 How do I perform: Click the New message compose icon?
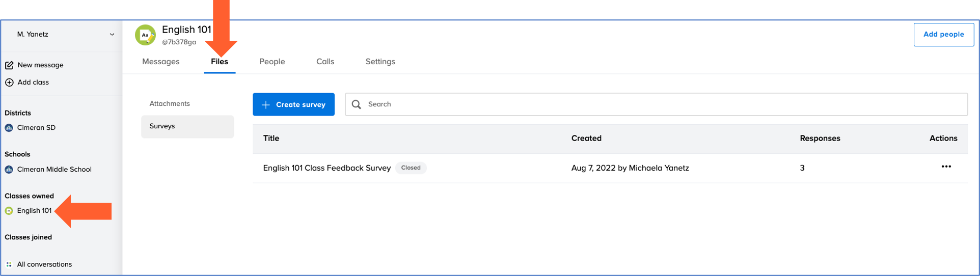(9, 65)
